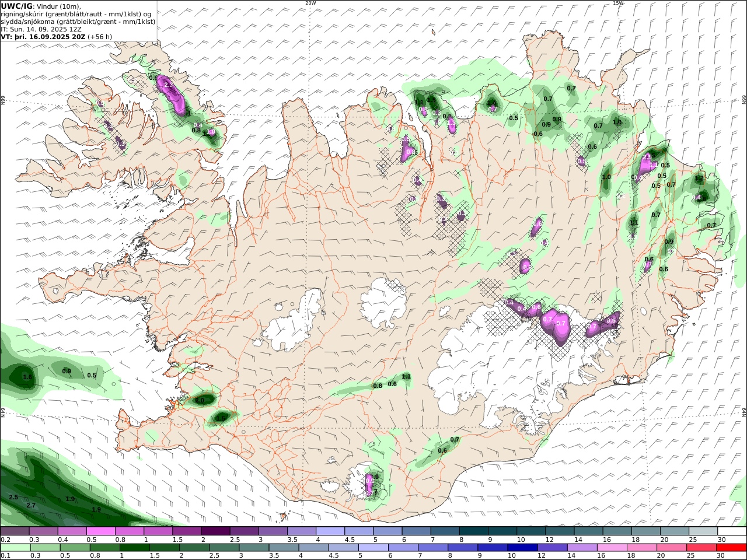Click the lightest green rain swatch between 0.1 and 0.3
The width and height of the screenshot is (747, 560).
coord(16,548)
